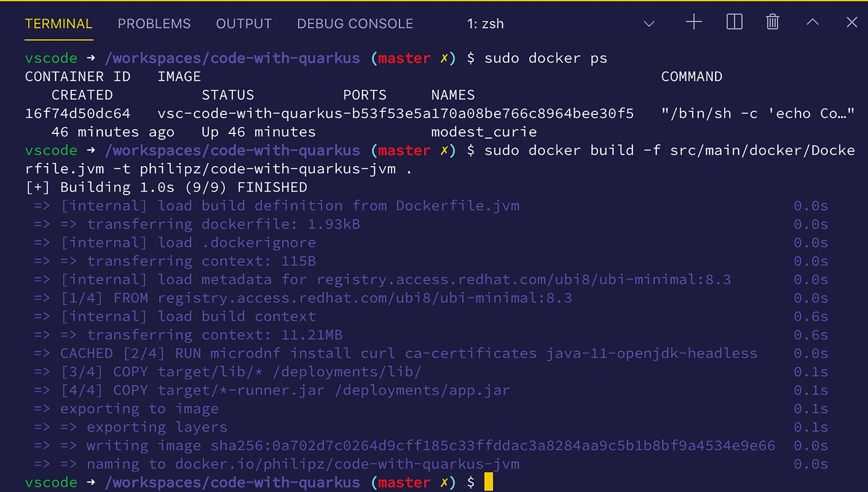Click the docker.io/philipz/code-with-quarkus-jvm image name
Screen dimensions: 868x492
(x=347, y=464)
